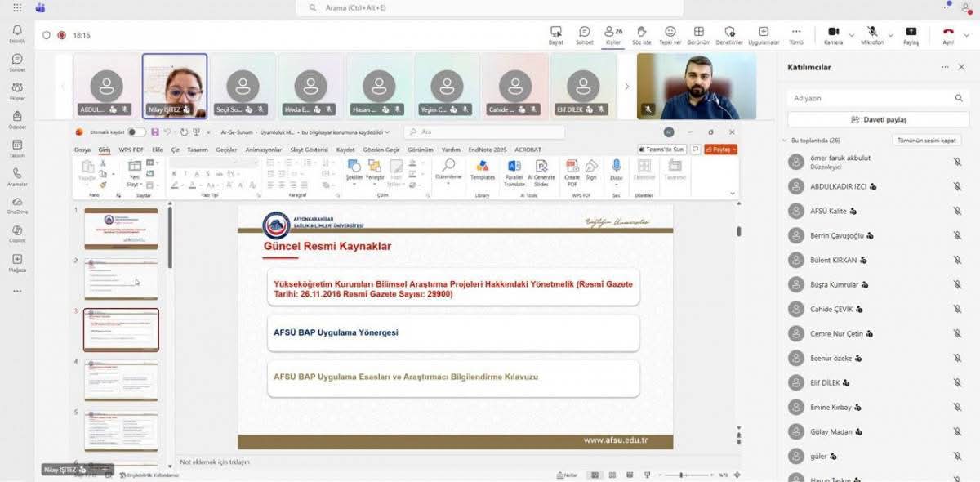Image resolution: width=980 pixels, height=482 pixels.
Task: Toggle mic for ömer faruk akbulut
Action: (957, 162)
